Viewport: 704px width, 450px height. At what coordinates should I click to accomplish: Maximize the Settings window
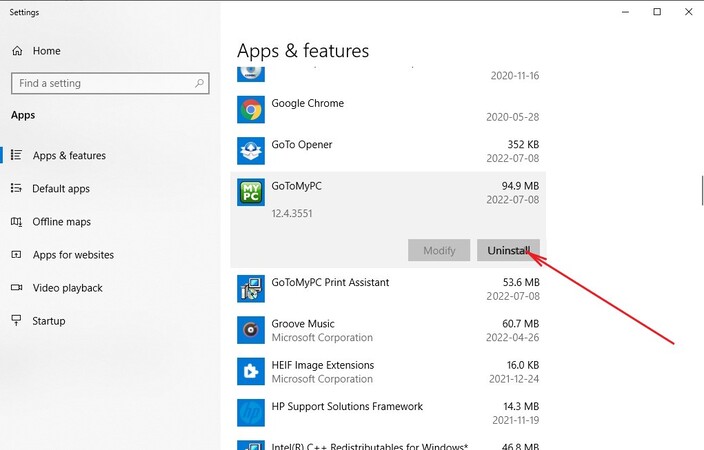(657, 12)
